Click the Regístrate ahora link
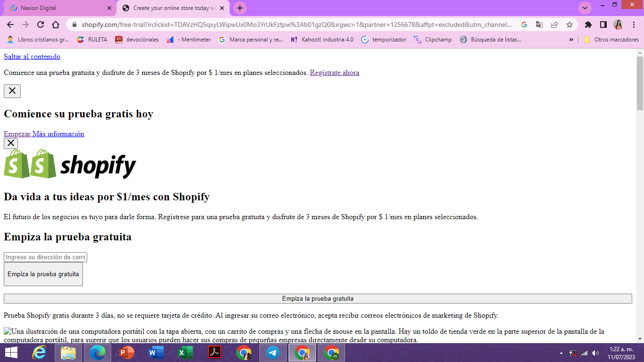Image resolution: width=644 pixels, height=362 pixels. [335, 73]
